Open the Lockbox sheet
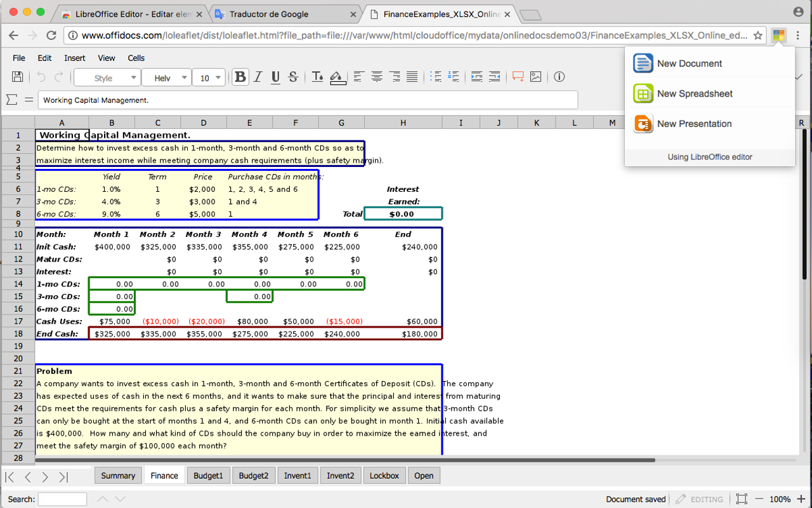812x508 pixels. (x=384, y=475)
